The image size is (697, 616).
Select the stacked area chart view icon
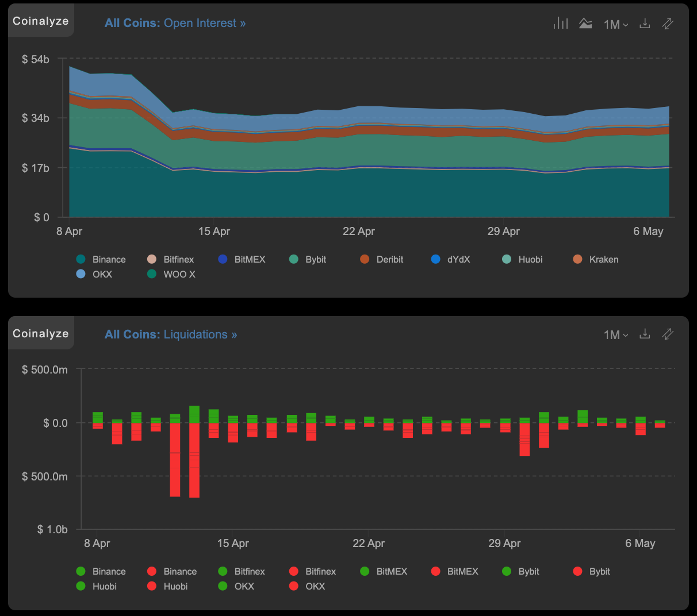(x=585, y=22)
